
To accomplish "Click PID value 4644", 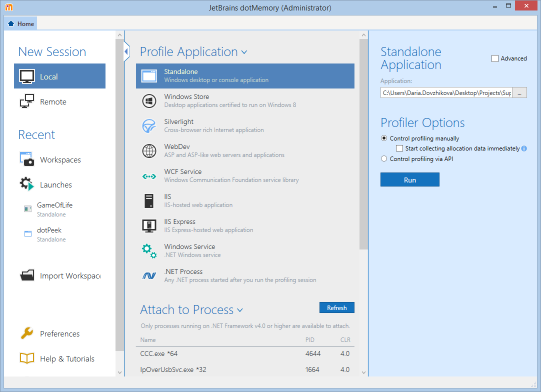I will pyautogui.click(x=313, y=353).
